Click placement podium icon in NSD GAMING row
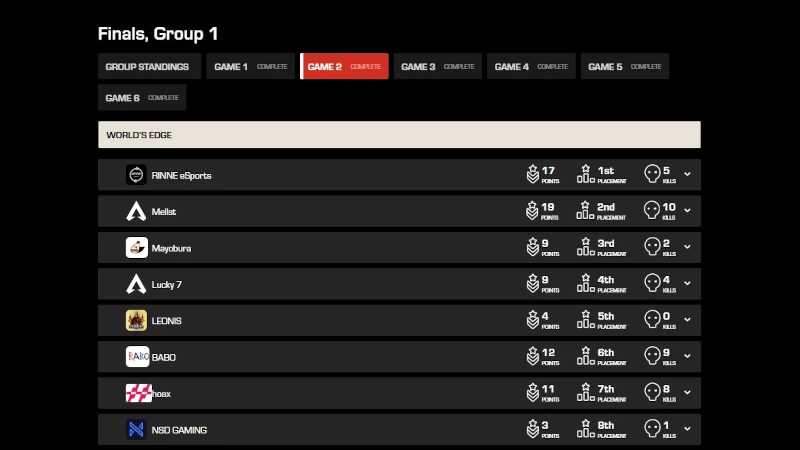 (586, 429)
